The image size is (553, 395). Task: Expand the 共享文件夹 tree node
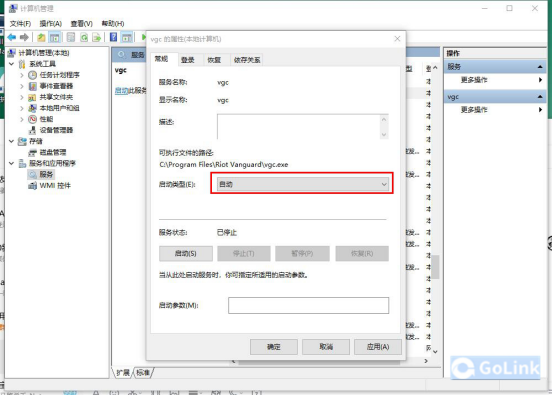(22, 97)
